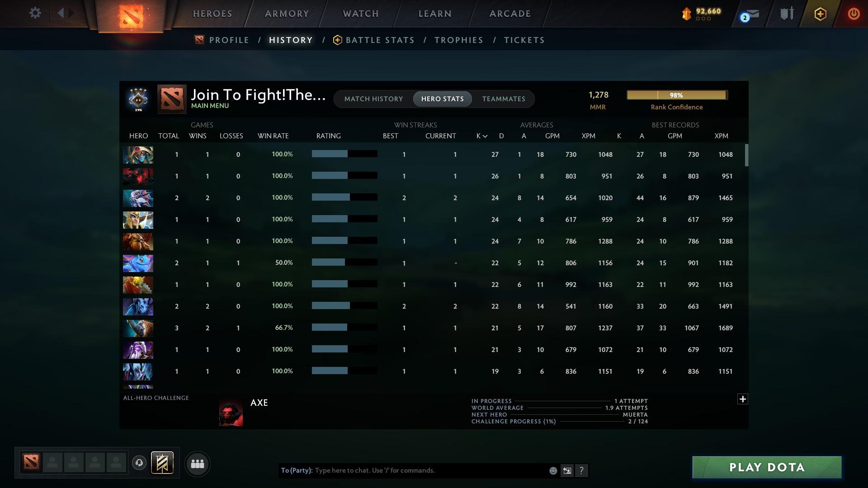
Task: Click the Axe hero portrait in All-Hero Challenge
Action: pyautogui.click(x=231, y=412)
